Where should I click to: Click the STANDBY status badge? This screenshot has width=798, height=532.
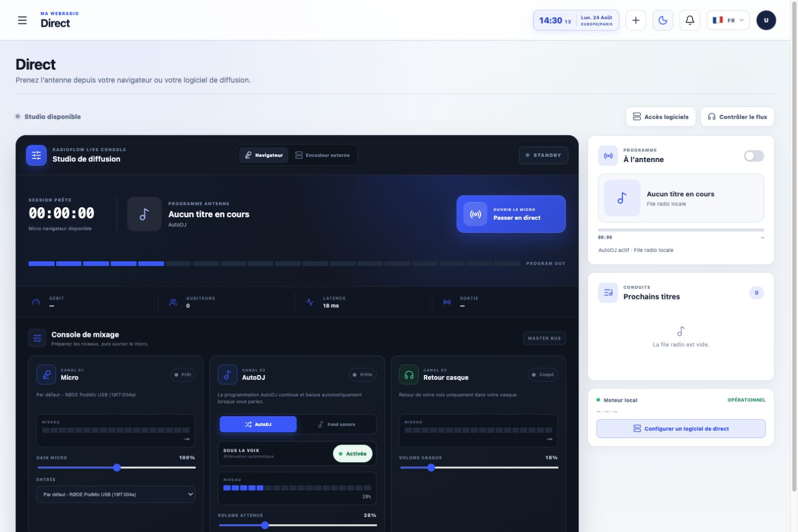pos(544,155)
